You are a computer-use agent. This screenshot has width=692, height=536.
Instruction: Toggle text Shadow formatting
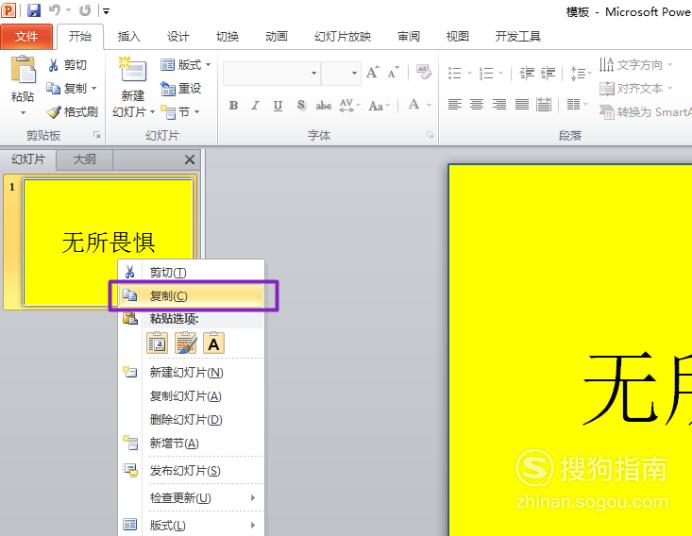pos(301,105)
